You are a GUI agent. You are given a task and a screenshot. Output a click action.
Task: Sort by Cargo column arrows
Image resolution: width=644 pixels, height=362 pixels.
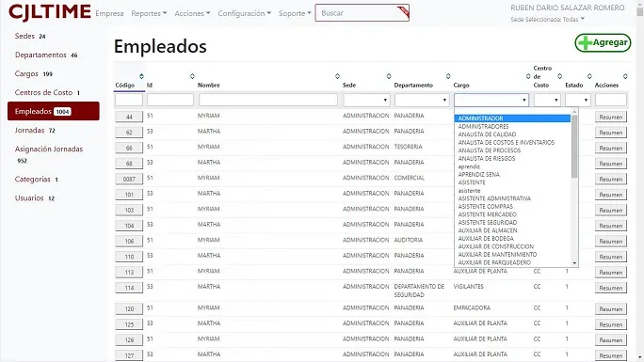528,76
